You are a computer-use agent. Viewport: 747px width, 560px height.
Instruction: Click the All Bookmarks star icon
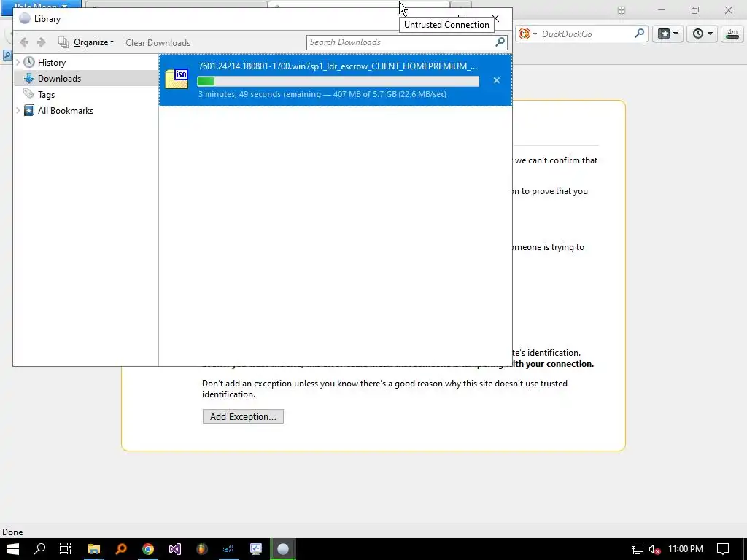[x=29, y=111]
